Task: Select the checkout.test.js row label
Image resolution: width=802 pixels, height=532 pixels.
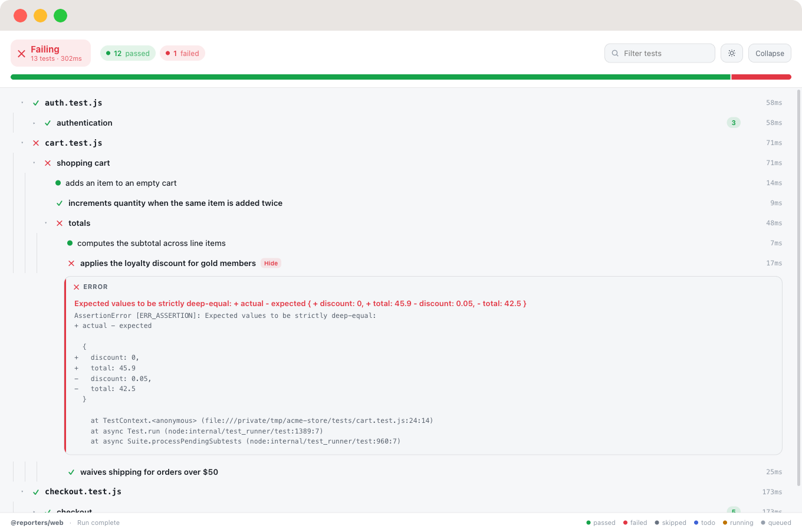Action: (83, 491)
